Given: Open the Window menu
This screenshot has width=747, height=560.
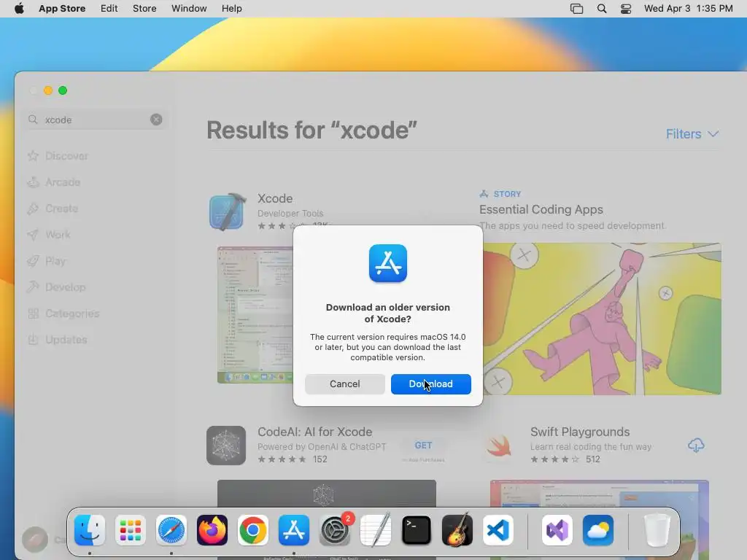Looking at the screenshot, I should pos(189,9).
